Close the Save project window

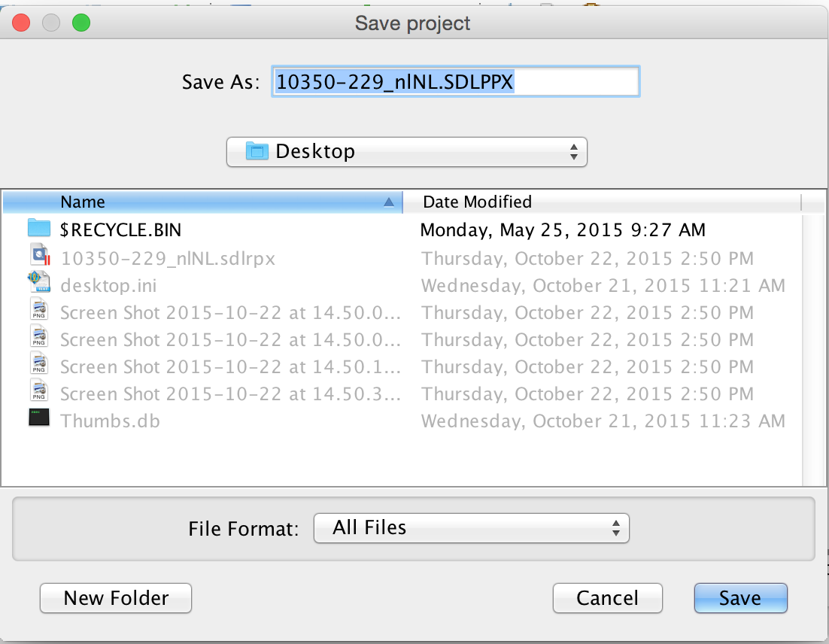coord(21,23)
